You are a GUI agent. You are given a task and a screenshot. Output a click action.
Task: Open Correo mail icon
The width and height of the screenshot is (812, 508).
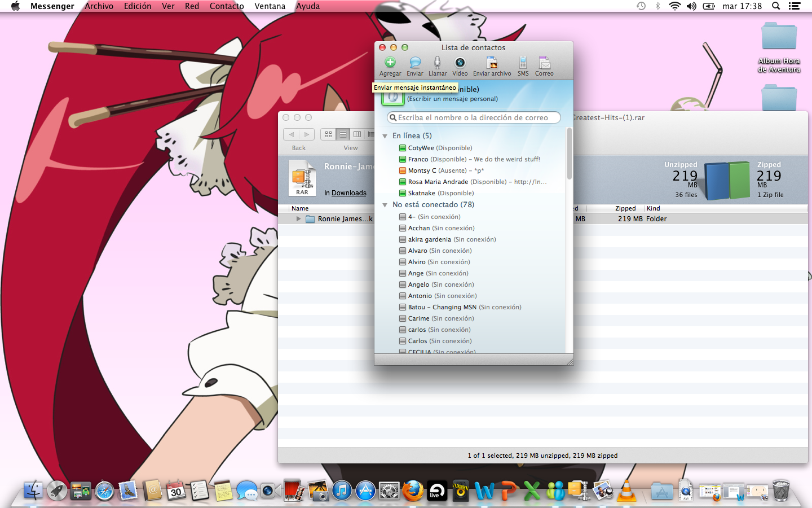point(544,63)
